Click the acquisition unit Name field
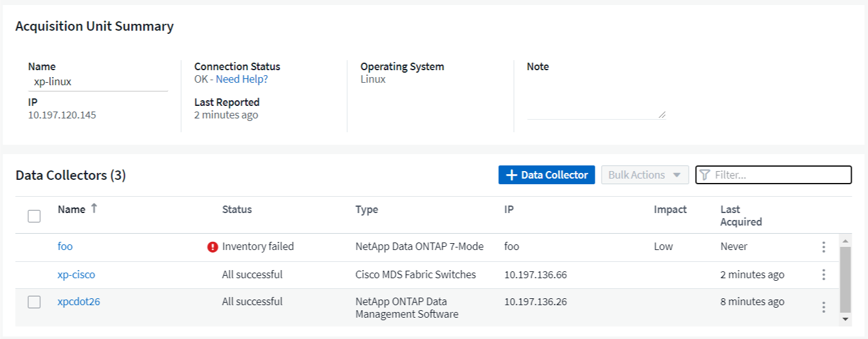 click(x=98, y=81)
